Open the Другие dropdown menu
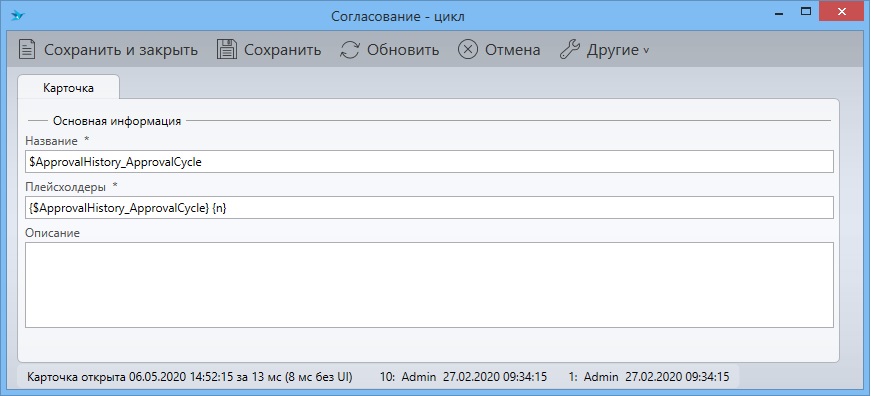Image resolution: width=871 pixels, height=396 pixels. pos(604,50)
